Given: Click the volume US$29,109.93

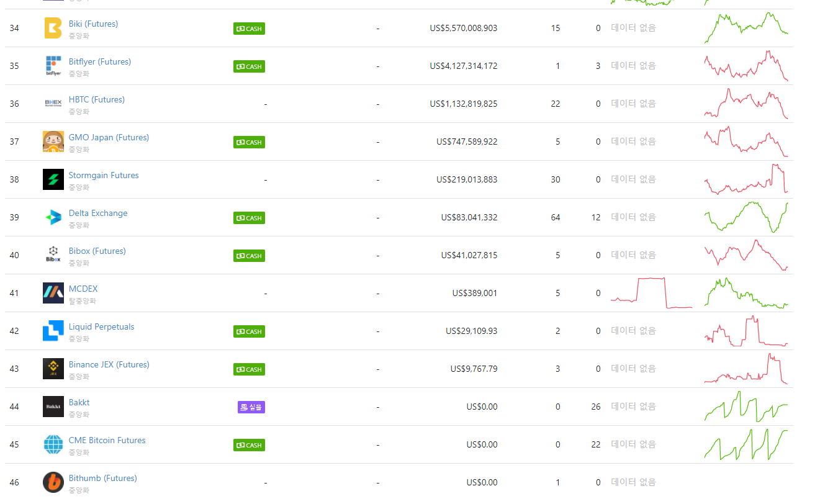Looking at the screenshot, I should [x=472, y=331].
